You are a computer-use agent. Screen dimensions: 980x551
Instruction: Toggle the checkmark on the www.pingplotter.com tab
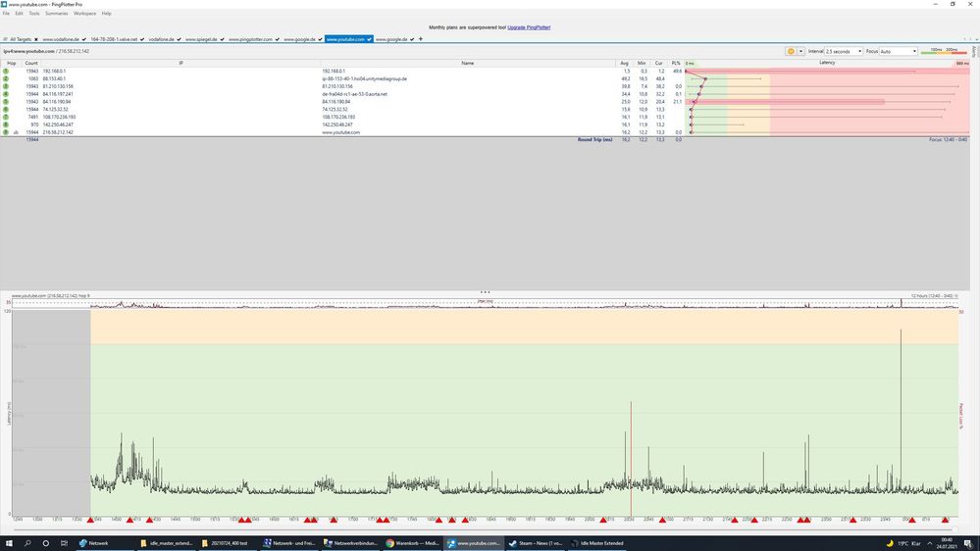(278, 39)
